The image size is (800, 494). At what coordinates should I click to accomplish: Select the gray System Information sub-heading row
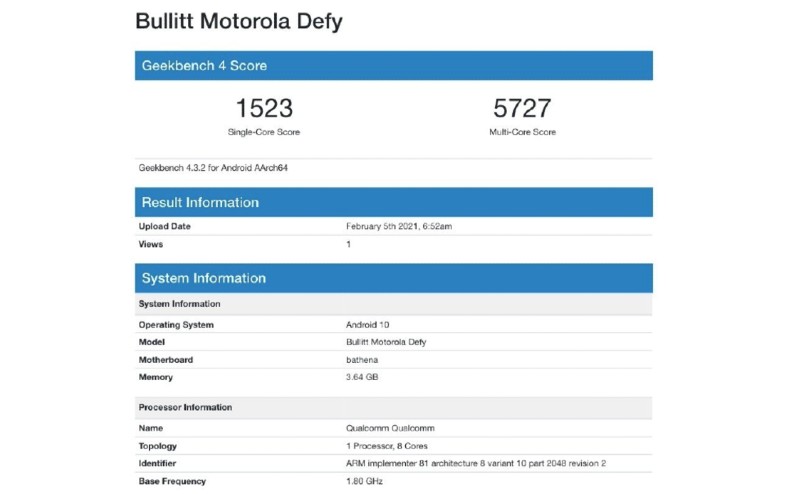pyautogui.click(x=393, y=304)
